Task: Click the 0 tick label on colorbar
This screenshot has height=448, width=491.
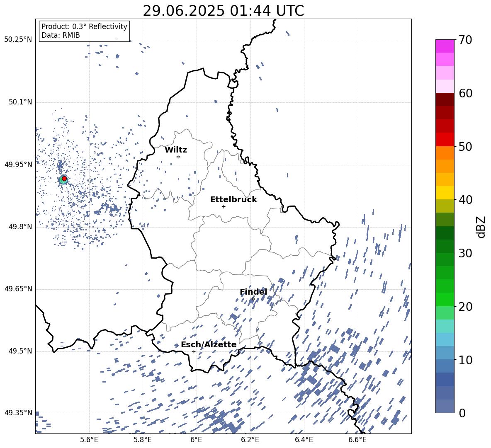Action: click(462, 413)
